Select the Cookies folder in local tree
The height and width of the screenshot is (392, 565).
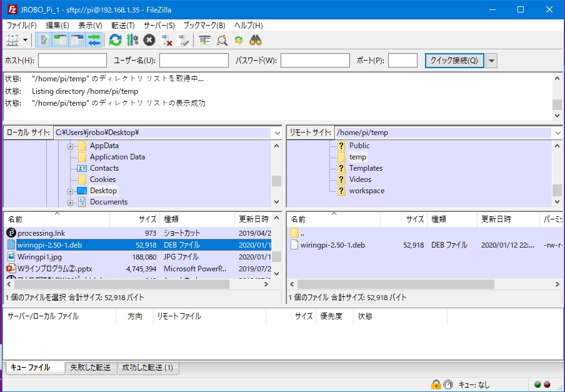[102, 179]
